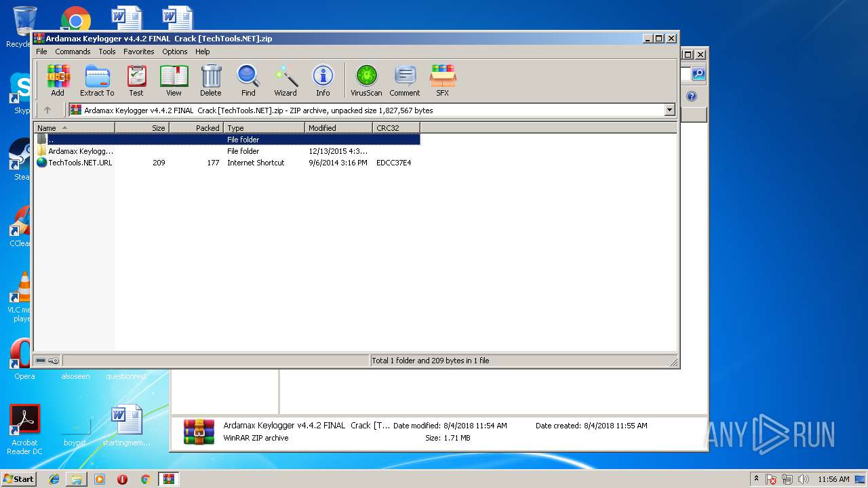
Task: Open the Options menu
Action: (175, 52)
